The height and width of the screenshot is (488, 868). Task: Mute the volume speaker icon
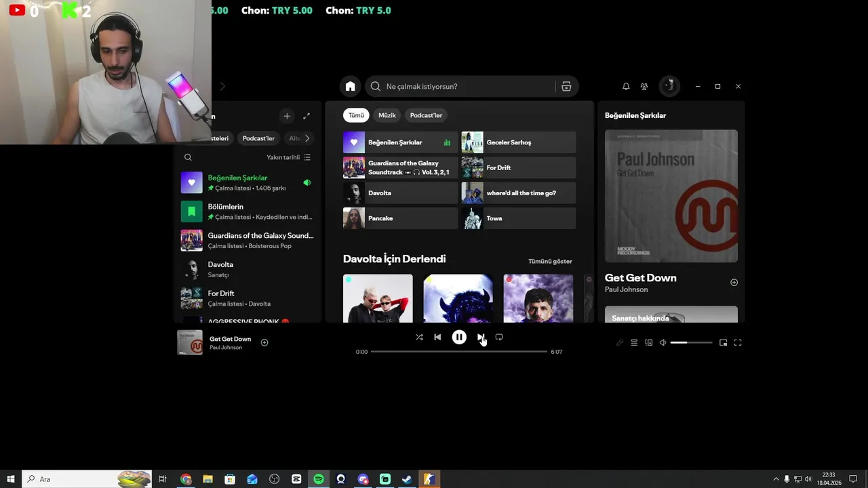pyautogui.click(x=663, y=343)
